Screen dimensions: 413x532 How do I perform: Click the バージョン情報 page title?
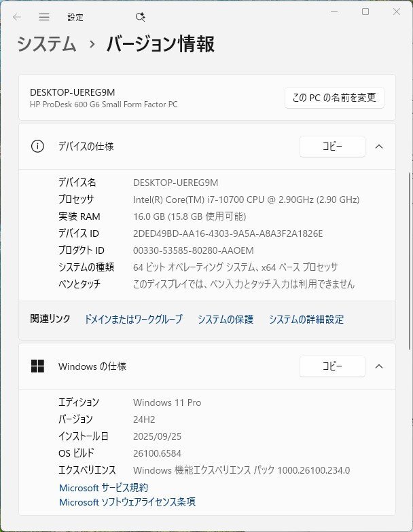[x=160, y=44]
